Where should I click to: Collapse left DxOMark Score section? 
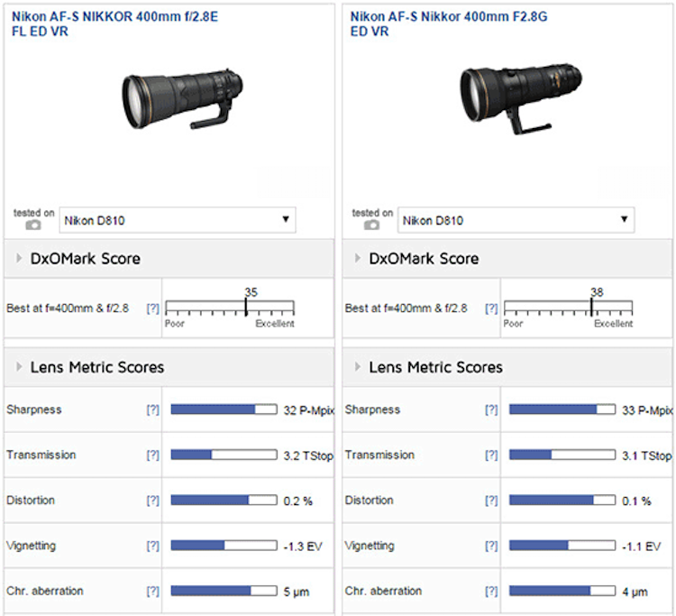(20, 259)
